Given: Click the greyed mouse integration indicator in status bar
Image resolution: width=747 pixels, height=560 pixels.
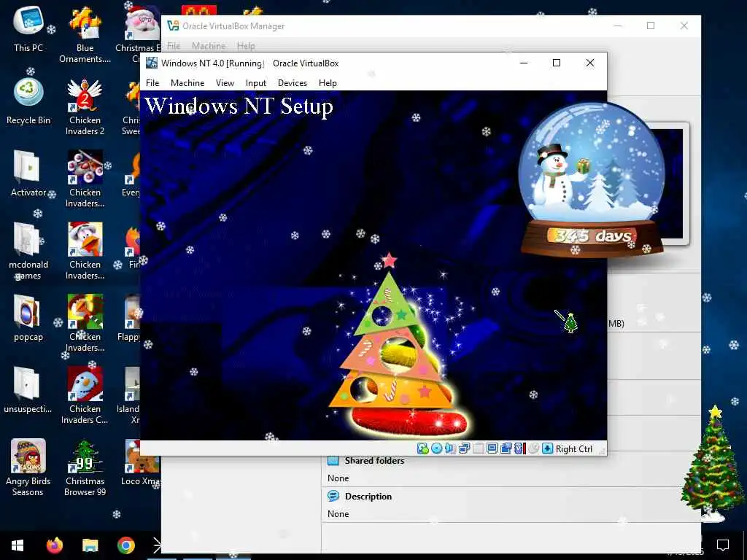Looking at the screenshot, I should [x=533, y=448].
